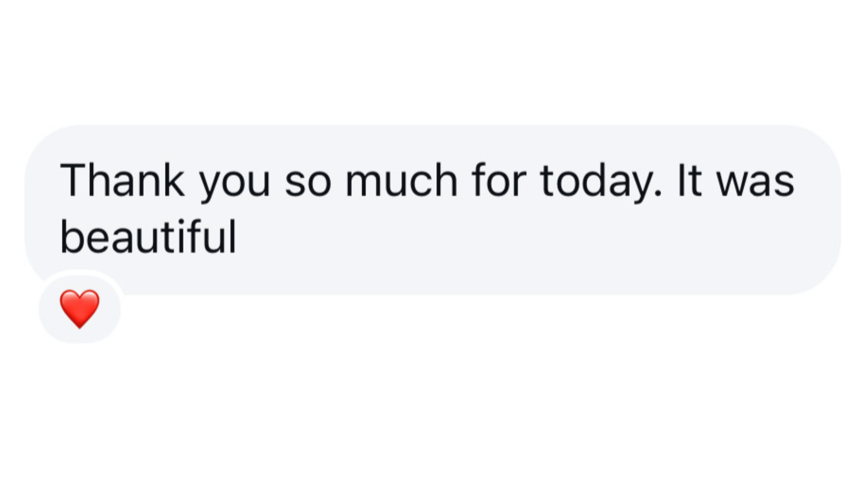
Task: Click the period after "today"
Action: coord(658,194)
